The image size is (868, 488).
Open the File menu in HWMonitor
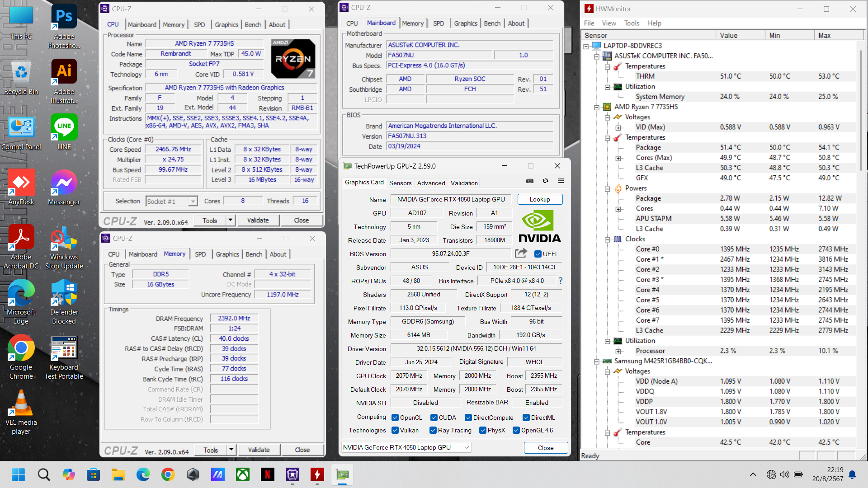pos(589,23)
